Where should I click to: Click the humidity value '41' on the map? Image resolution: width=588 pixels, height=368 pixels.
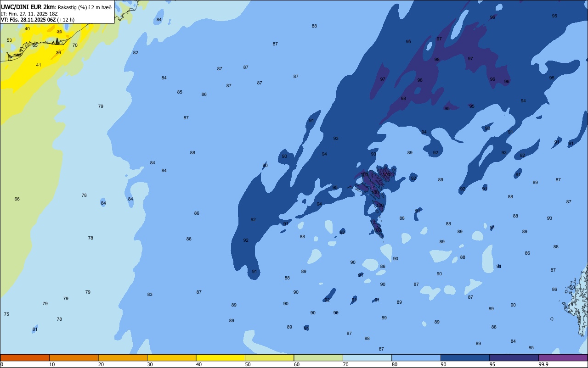(39, 65)
